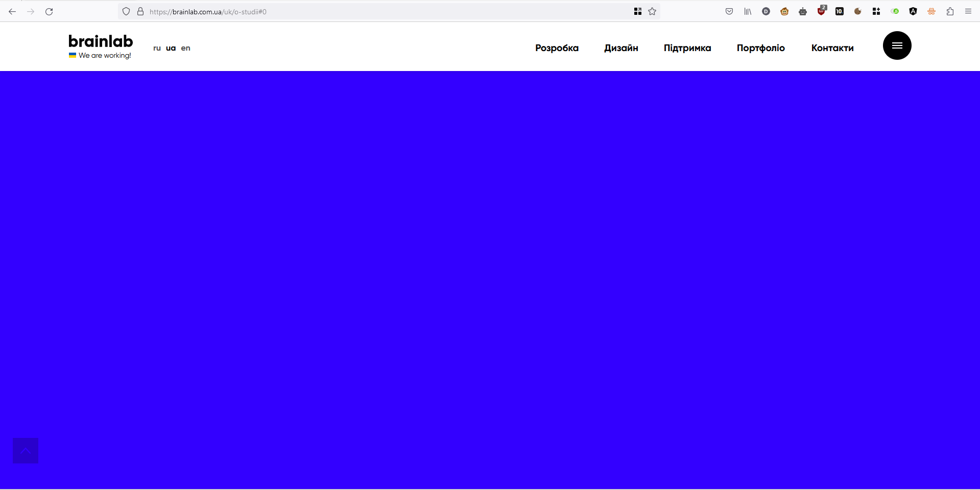980x490 pixels.
Task: Click the brainlab logo
Action: coord(101,41)
